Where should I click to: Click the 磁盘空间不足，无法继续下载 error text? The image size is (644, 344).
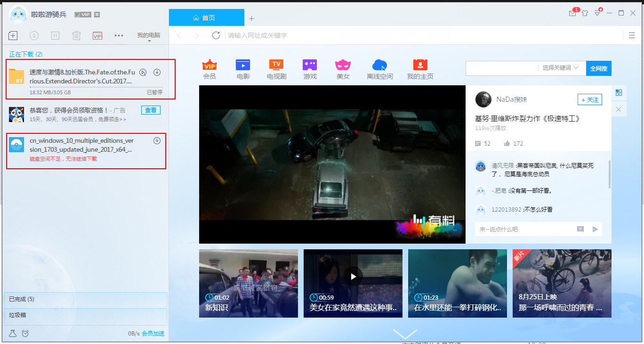(64, 159)
